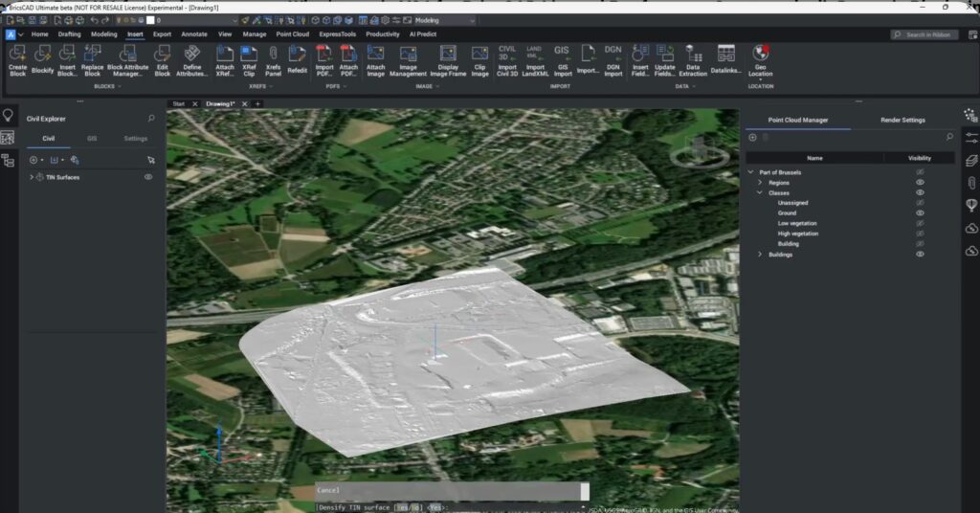The width and height of the screenshot is (980, 513).
Task: Click the layer color swatch
Action: 150,20
